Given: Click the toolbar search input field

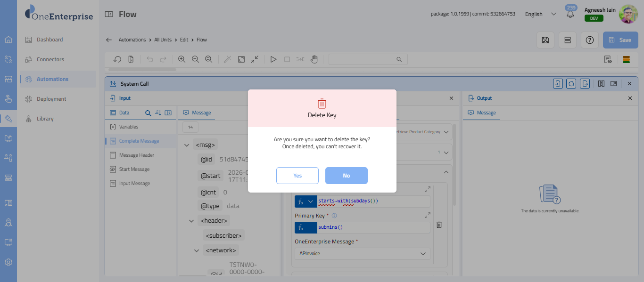Looking at the screenshot, I should tap(362, 59).
